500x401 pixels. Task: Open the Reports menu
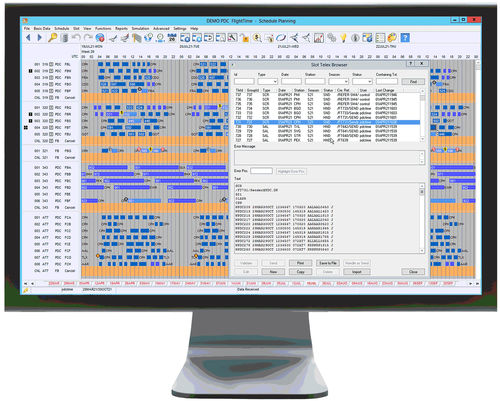pos(121,29)
